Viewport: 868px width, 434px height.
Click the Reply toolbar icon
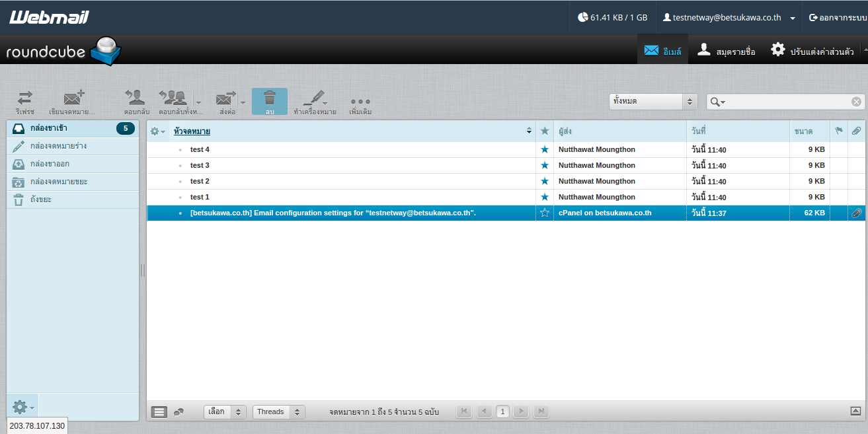pos(136,100)
